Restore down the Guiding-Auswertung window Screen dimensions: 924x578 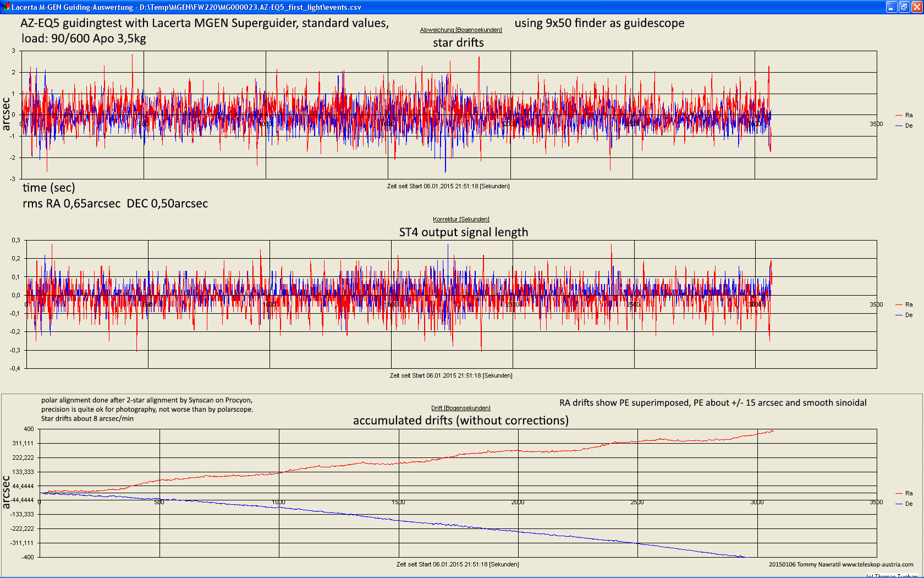click(904, 7)
